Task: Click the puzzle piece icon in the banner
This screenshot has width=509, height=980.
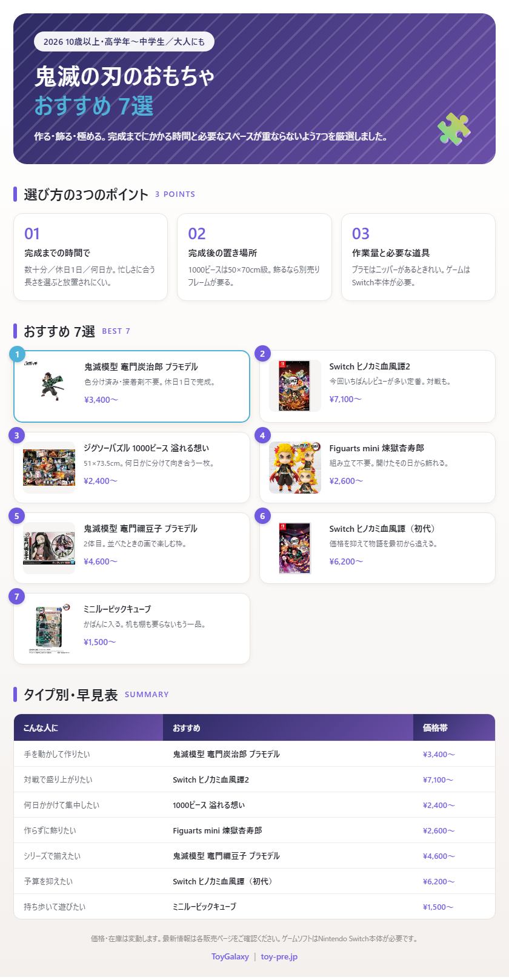Action: pos(454,129)
